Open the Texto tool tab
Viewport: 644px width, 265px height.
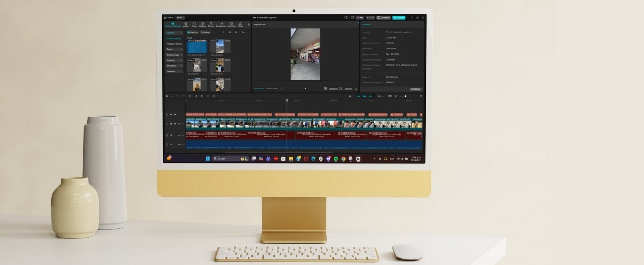click(x=194, y=24)
